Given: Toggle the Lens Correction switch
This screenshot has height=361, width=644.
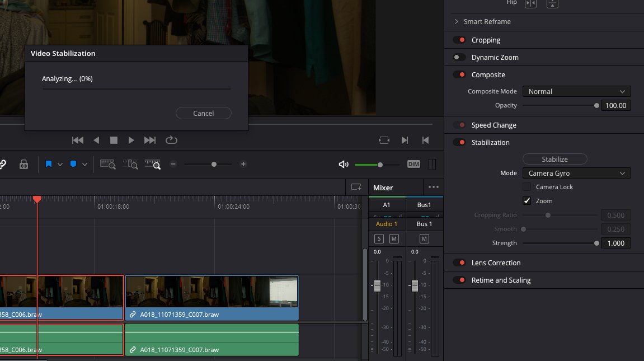Looking at the screenshot, I should coord(459,263).
